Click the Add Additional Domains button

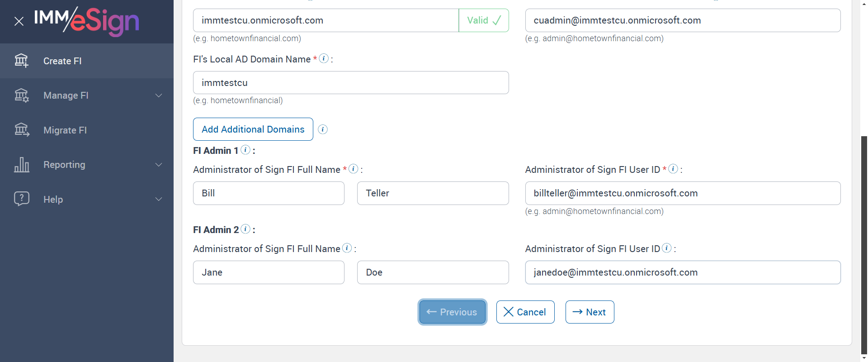[253, 129]
